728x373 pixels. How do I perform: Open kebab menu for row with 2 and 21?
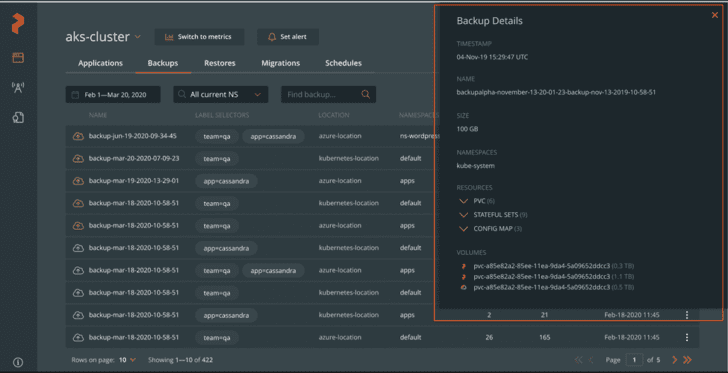coord(687,315)
